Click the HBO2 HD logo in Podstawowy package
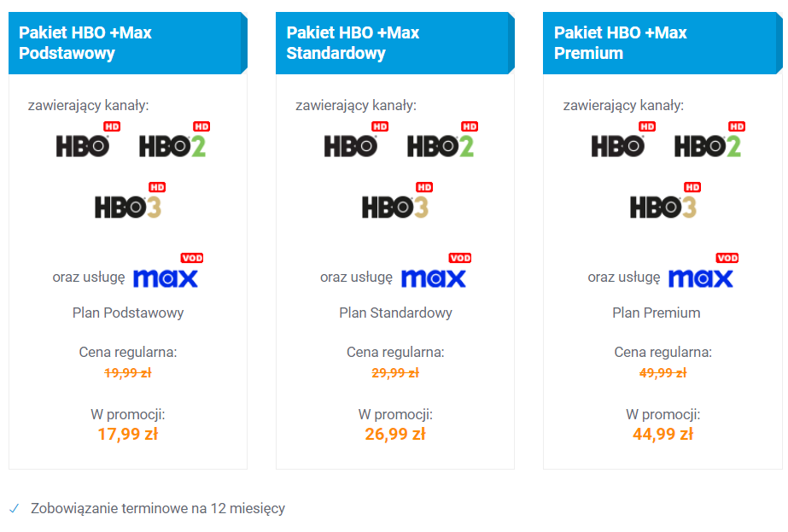 [x=174, y=140]
